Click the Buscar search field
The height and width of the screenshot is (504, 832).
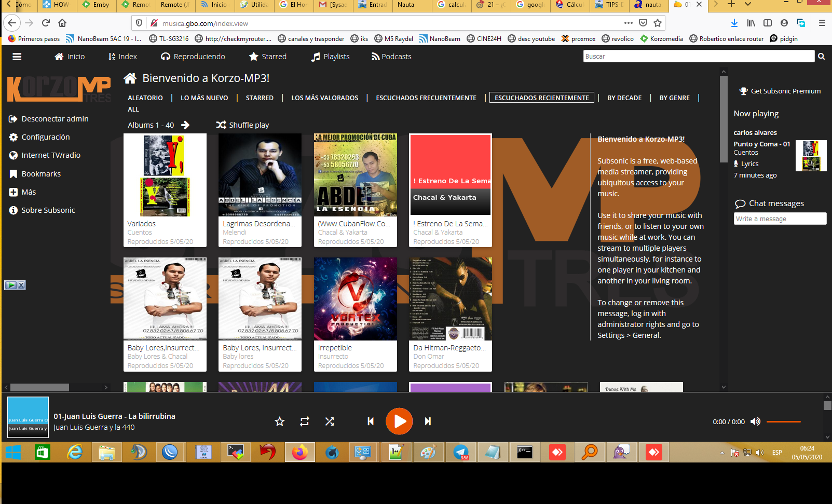699,56
